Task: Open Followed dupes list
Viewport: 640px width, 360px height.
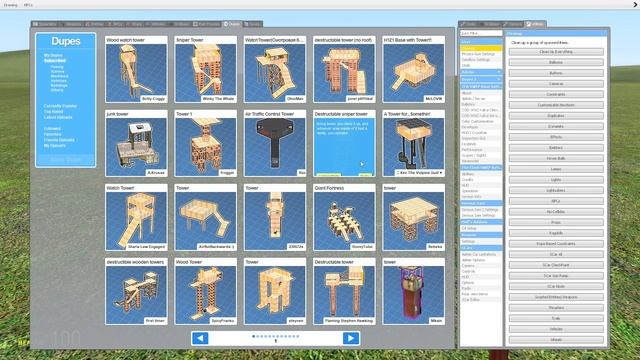Action: [x=52, y=129]
